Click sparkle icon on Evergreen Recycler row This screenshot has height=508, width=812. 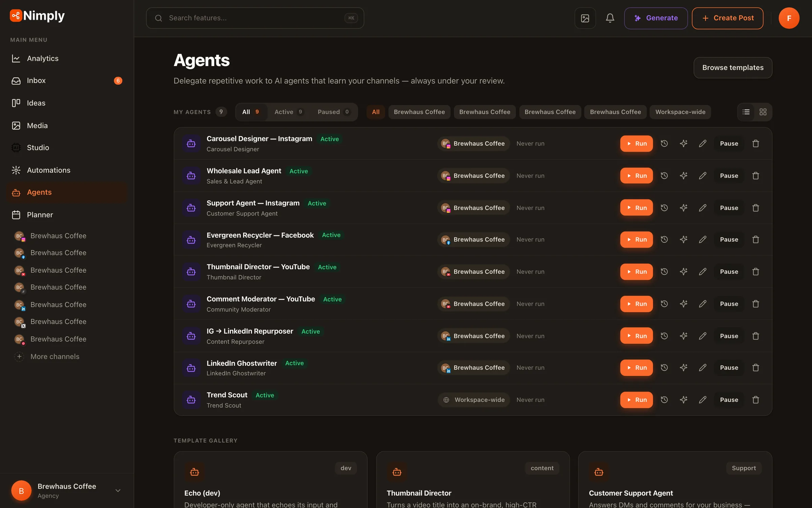click(x=683, y=239)
